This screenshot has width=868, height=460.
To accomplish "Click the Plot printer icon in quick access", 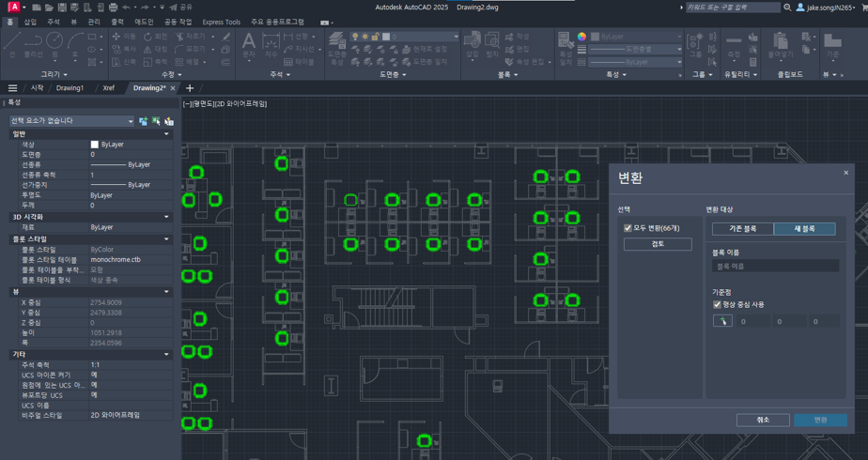I will (x=113, y=8).
